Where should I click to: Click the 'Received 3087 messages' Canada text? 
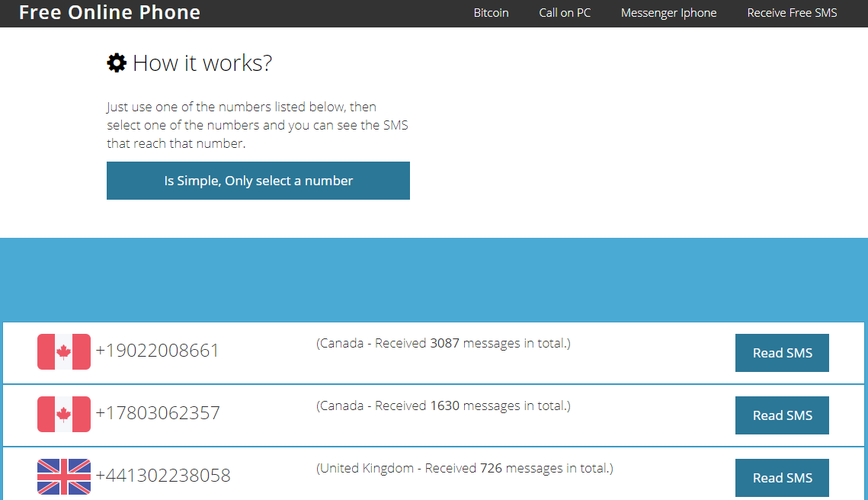pyautogui.click(x=443, y=344)
